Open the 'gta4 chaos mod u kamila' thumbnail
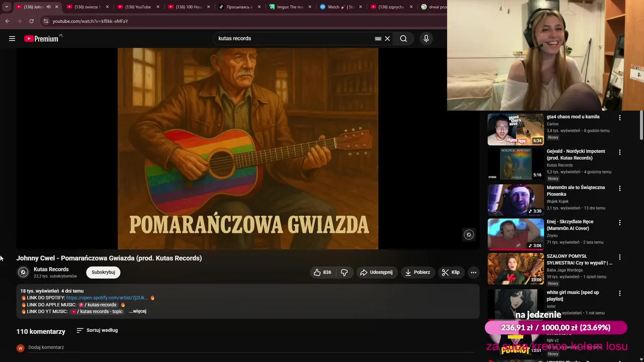The width and height of the screenshot is (644, 362). [515, 130]
